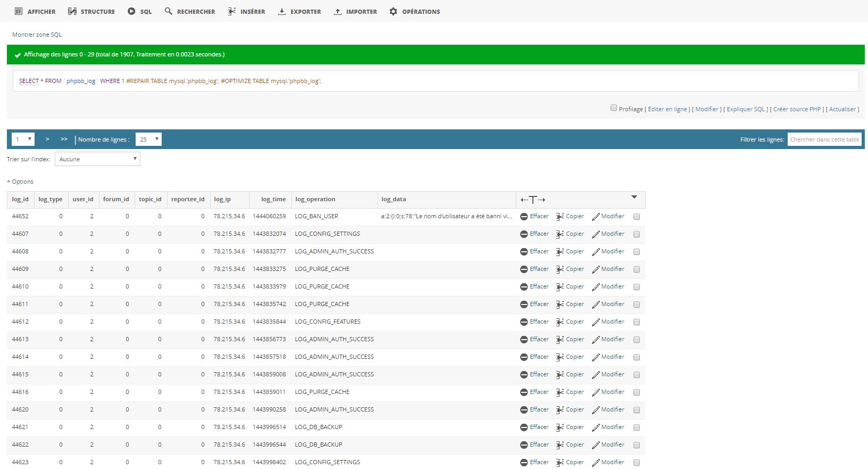868x469 pixels.
Task: Open the Insérer tab
Action: [x=246, y=11]
